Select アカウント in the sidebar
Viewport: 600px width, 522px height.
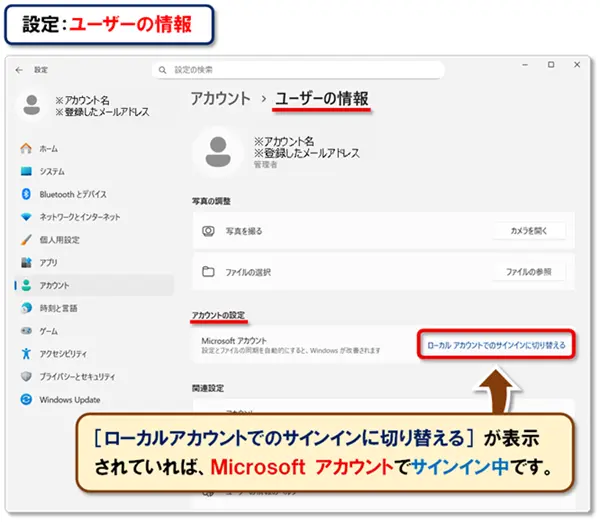coord(94,285)
